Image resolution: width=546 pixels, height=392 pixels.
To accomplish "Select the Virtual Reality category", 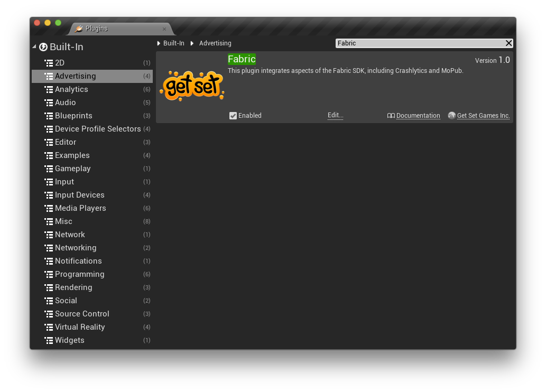I will pos(92,328).
